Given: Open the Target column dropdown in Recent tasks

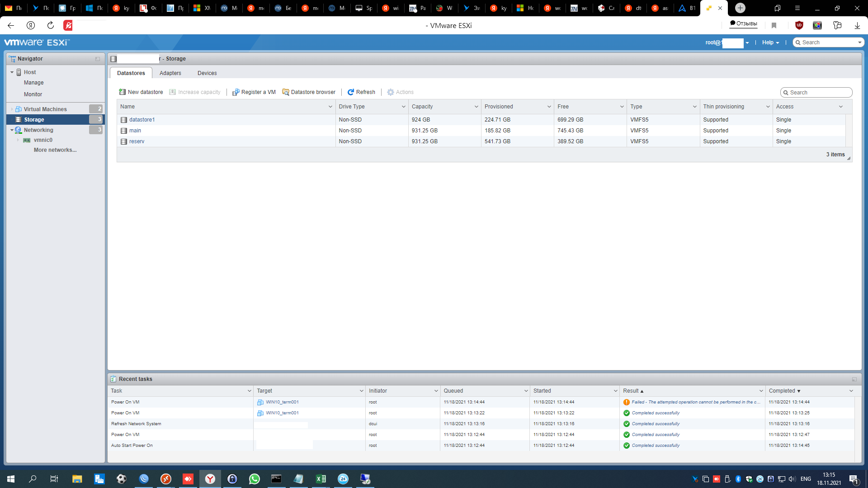Looking at the screenshot, I should pos(362,391).
